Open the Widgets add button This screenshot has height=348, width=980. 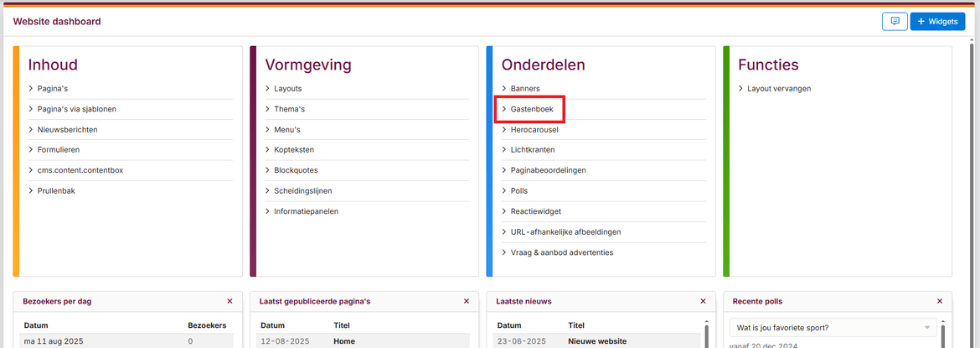937,22
